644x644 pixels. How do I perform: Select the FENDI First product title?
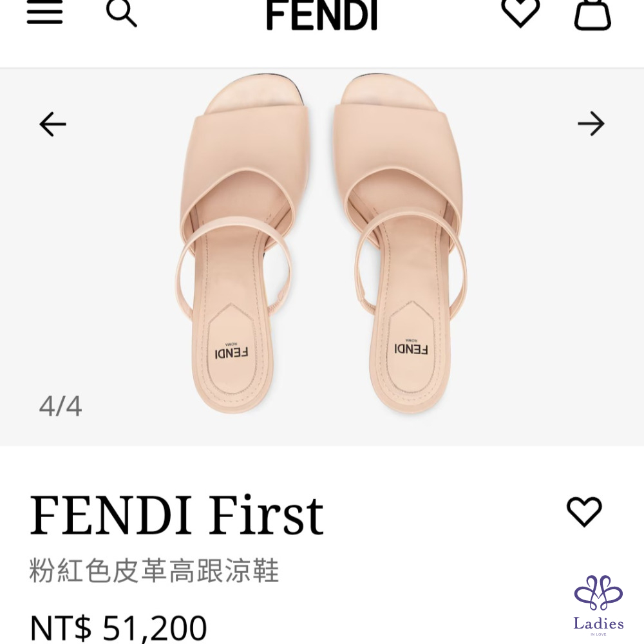point(176,515)
